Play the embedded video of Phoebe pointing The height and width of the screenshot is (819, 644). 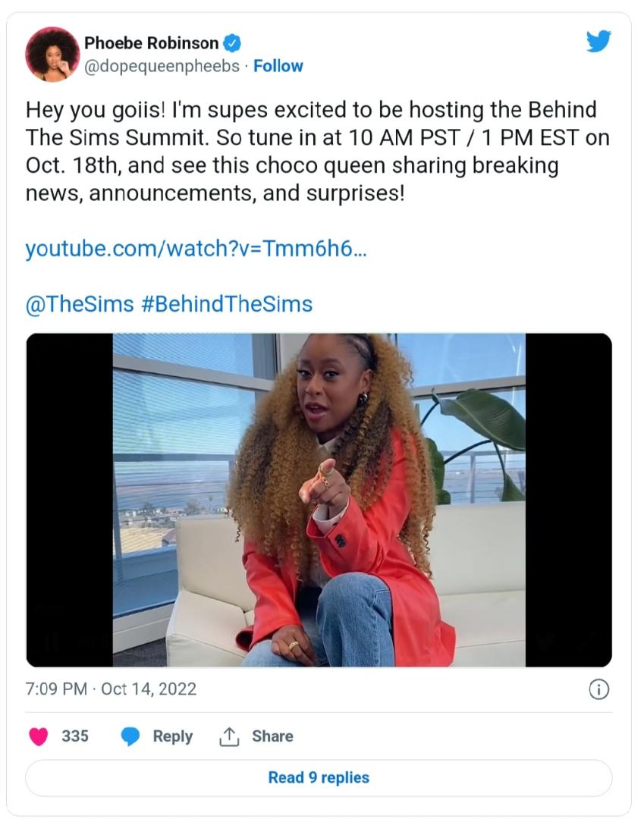click(319, 500)
